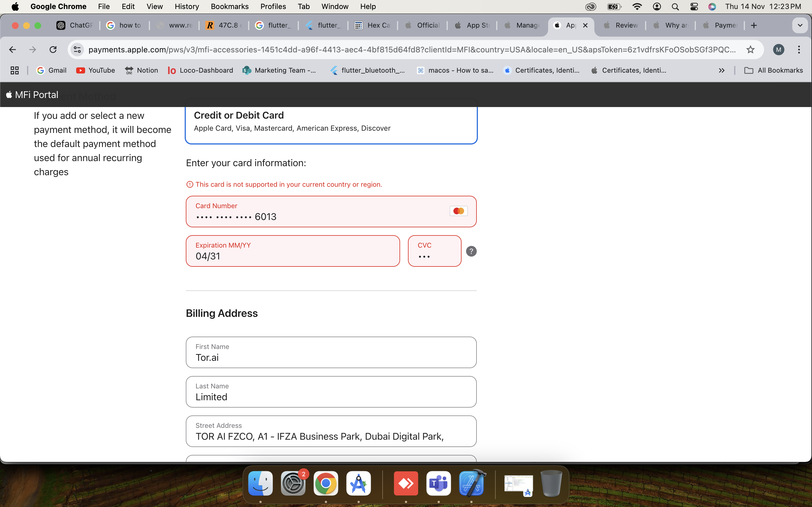Open the site information icon in address bar

point(77,50)
